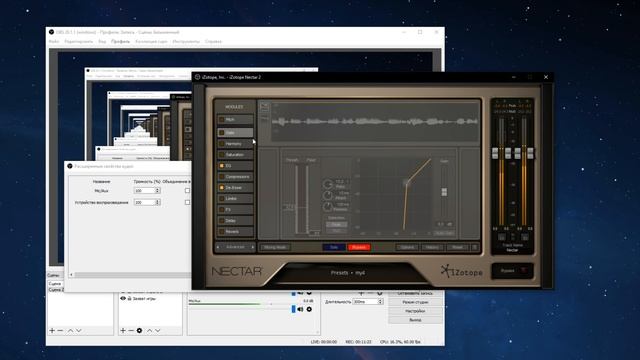This screenshot has height=360, width=640.
Task: Click the Gate Auto Gain button
Action: click(444, 233)
